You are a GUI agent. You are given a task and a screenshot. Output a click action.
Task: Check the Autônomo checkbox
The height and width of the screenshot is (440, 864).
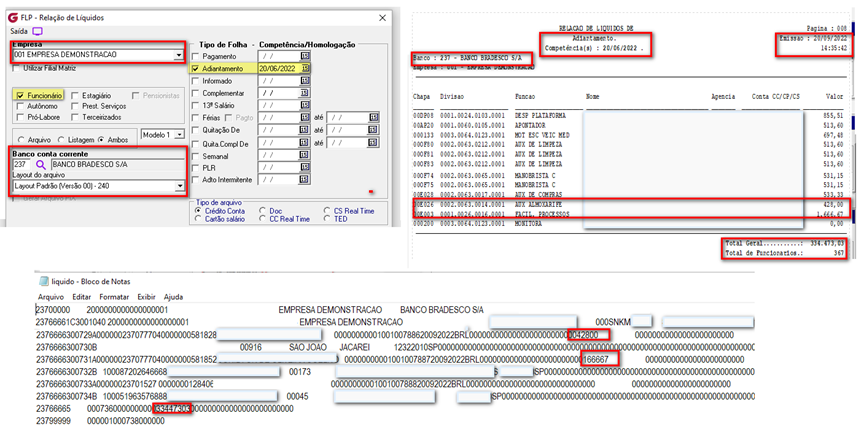(x=20, y=106)
